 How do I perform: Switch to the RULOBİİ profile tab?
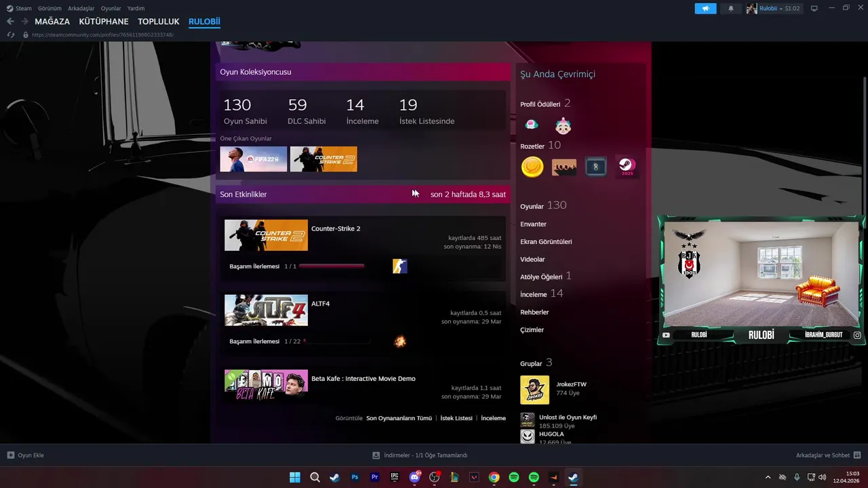pos(204,22)
